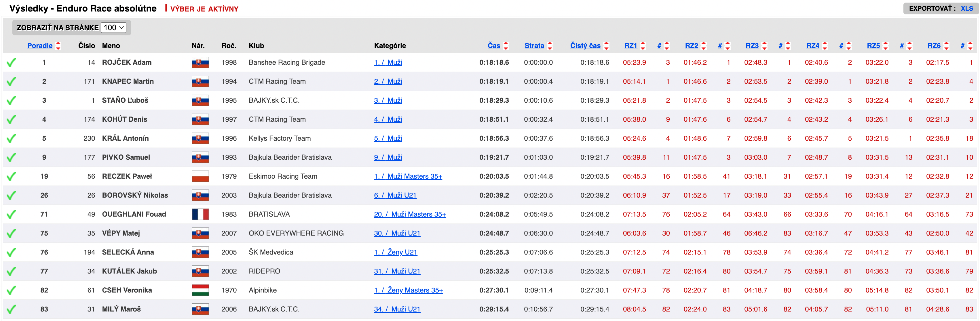Click the Slovak flag for ROJČEK Adam

point(200,62)
